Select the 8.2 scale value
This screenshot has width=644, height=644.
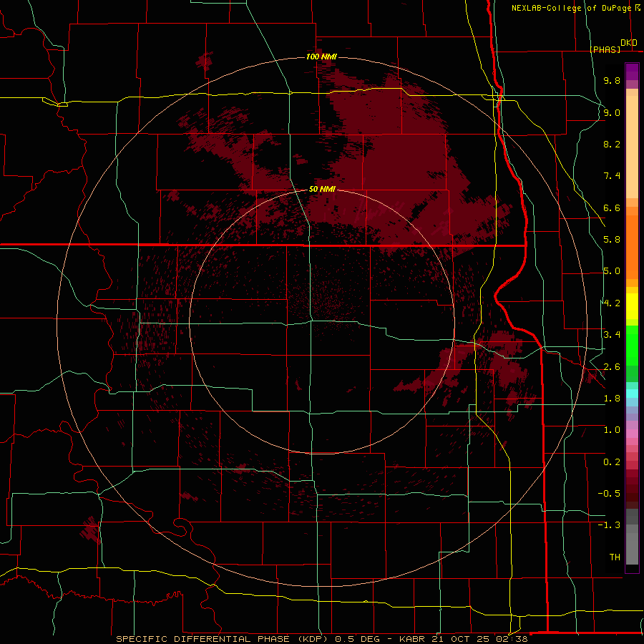(x=612, y=144)
